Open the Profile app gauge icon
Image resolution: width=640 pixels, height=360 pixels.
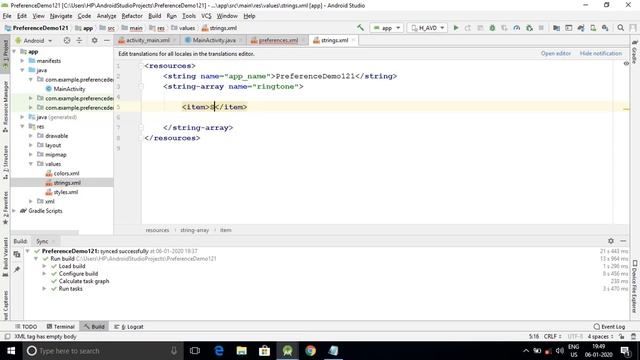pos(517,28)
